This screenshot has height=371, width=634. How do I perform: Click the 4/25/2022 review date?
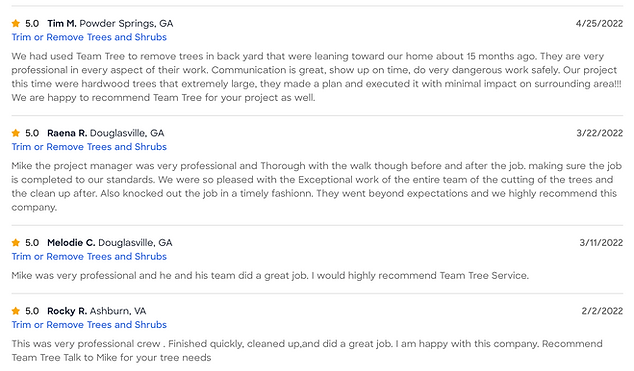[x=599, y=23]
